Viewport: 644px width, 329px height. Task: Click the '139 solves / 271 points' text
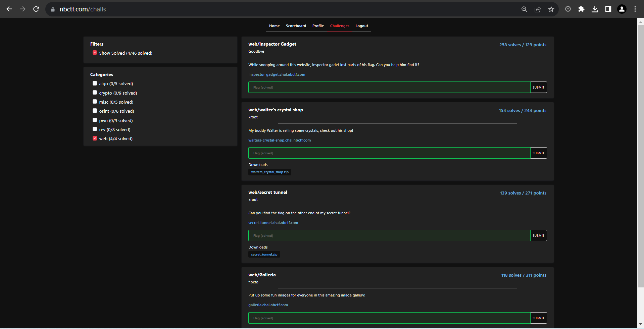tap(523, 193)
